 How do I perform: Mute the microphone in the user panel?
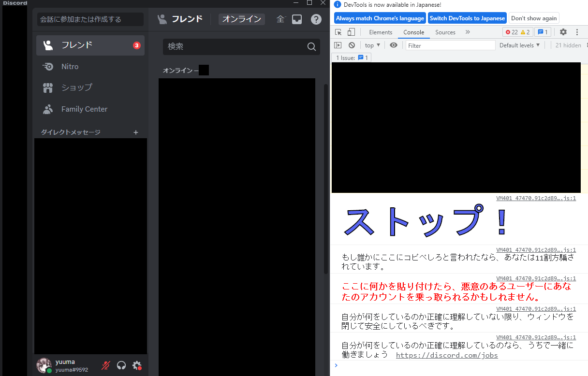tap(105, 365)
